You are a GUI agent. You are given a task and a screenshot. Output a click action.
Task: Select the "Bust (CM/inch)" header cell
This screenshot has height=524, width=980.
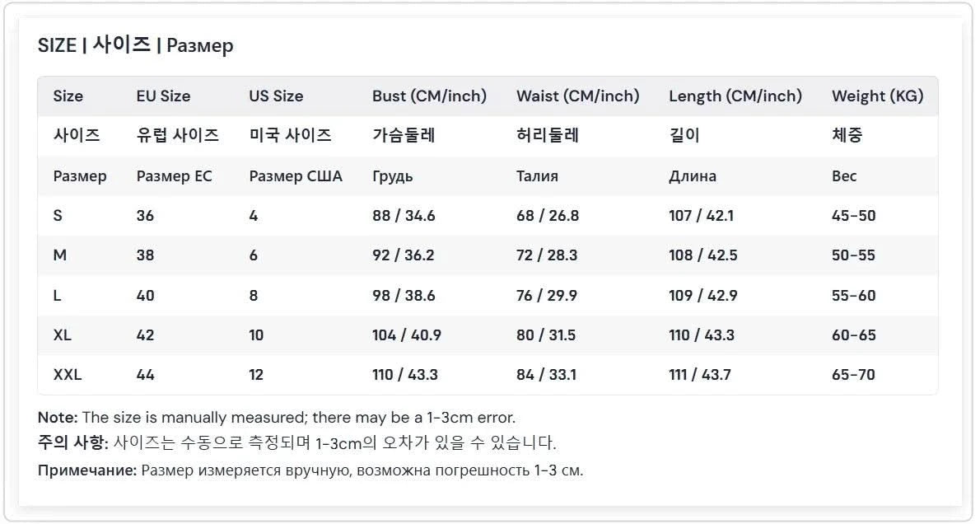pyautogui.click(x=429, y=96)
